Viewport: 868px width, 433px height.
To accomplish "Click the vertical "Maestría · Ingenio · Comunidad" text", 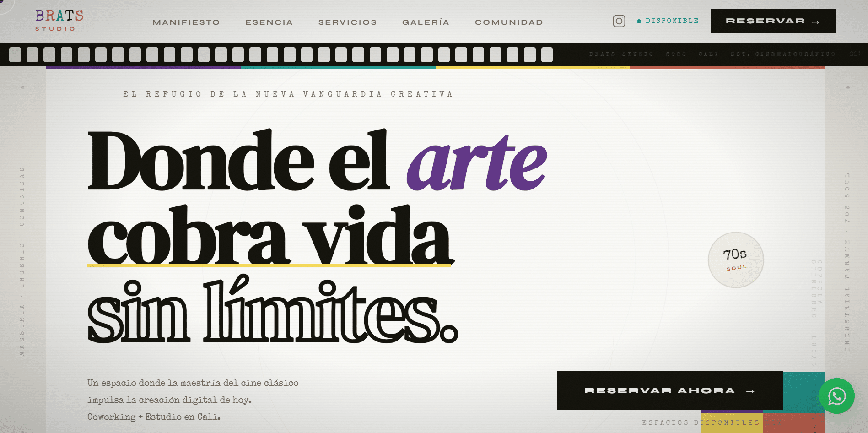I will click(22, 261).
